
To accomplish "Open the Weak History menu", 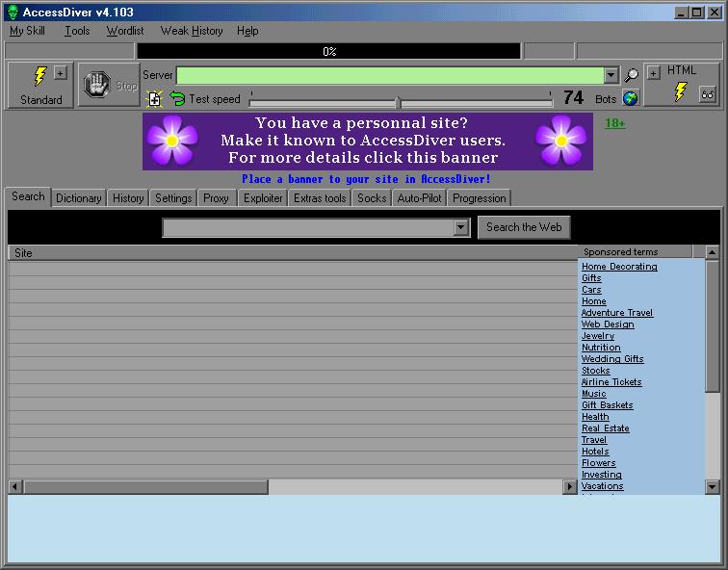I will click(192, 31).
